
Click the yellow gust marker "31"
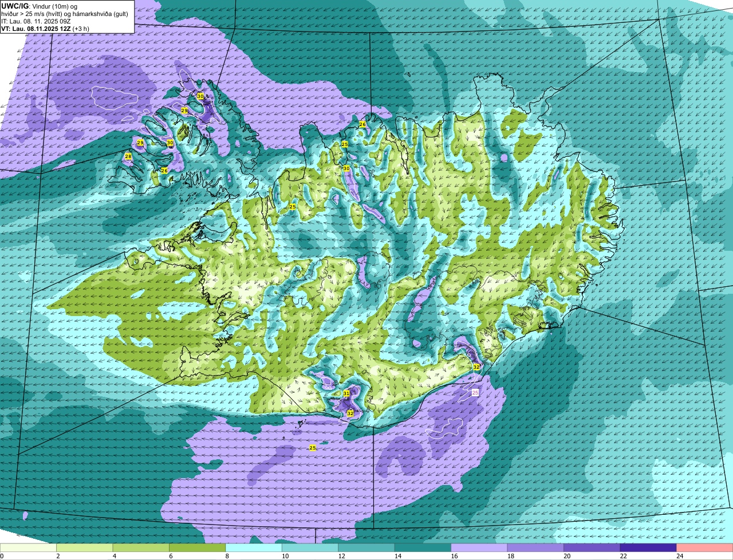[346, 393]
